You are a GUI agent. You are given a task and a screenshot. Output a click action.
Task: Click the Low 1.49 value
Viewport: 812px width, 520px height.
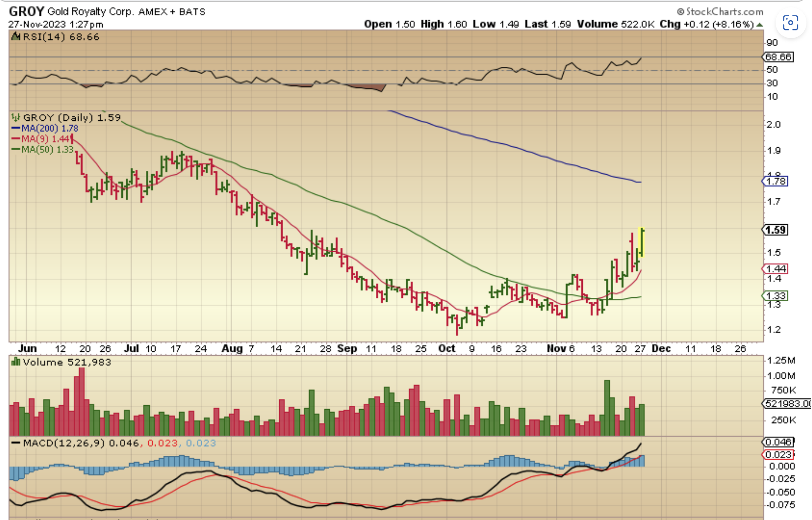(x=496, y=24)
